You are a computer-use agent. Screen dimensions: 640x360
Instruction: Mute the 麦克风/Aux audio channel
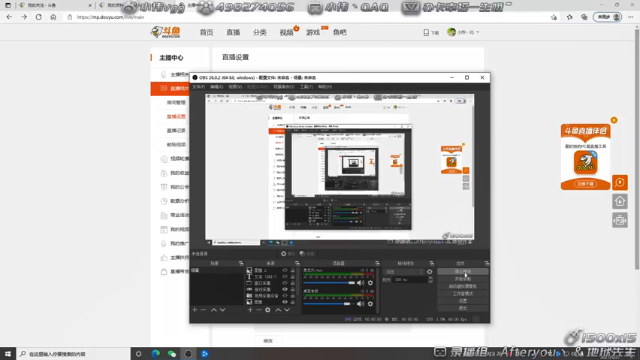[x=360, y=283]
